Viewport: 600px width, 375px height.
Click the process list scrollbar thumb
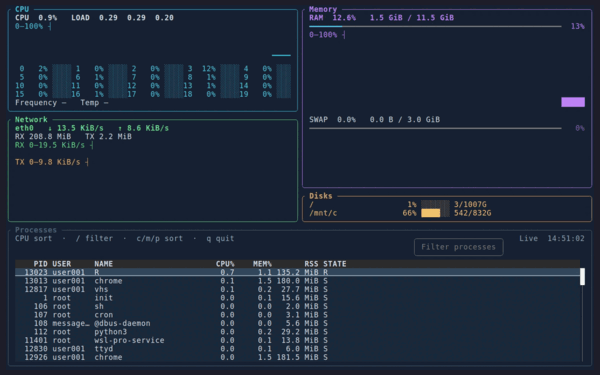pyautogui.click(x=582, y=277)
